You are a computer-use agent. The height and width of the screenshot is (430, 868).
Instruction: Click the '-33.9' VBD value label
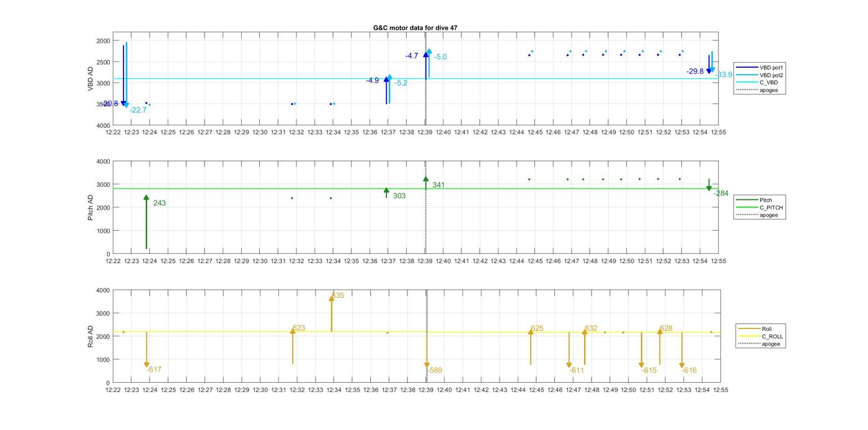pos(724,74)
